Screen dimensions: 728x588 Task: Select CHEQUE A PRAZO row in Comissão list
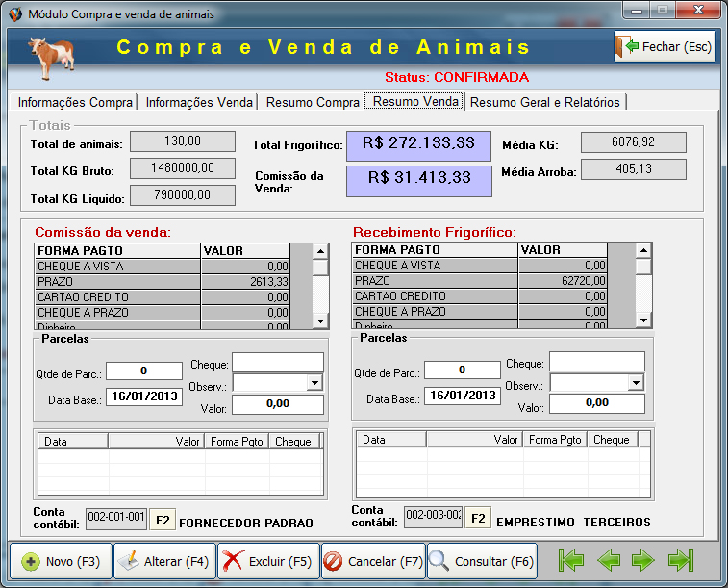tap(163, 312)
